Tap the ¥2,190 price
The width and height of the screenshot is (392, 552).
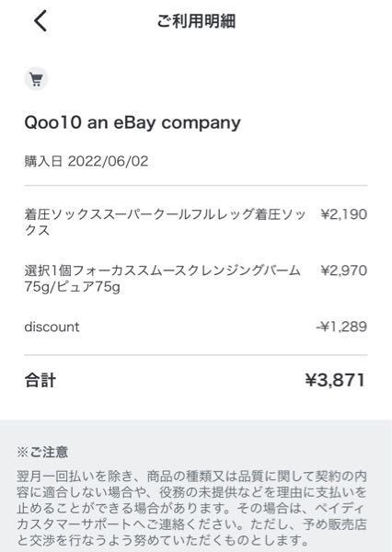click(344, 214)
